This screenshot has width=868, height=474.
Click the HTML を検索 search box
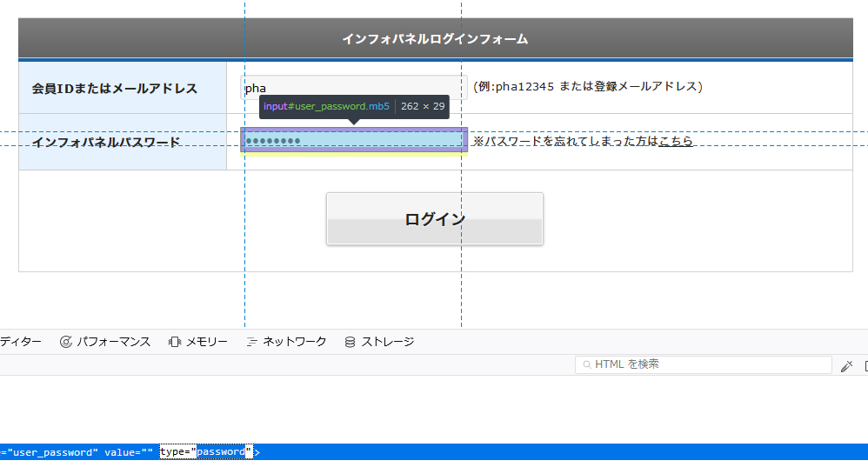703,364
